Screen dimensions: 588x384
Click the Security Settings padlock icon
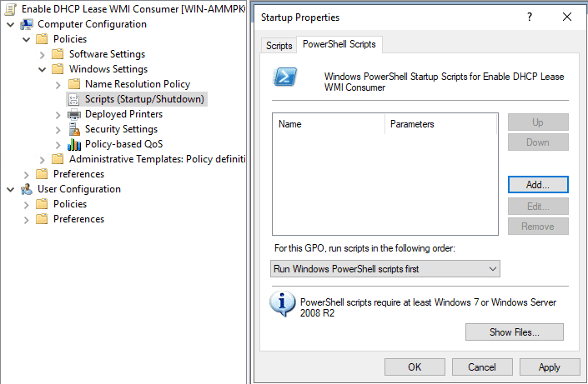(x=74, y=129)
